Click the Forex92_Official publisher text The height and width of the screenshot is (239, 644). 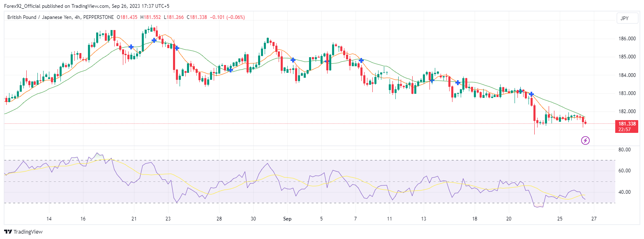25,6
